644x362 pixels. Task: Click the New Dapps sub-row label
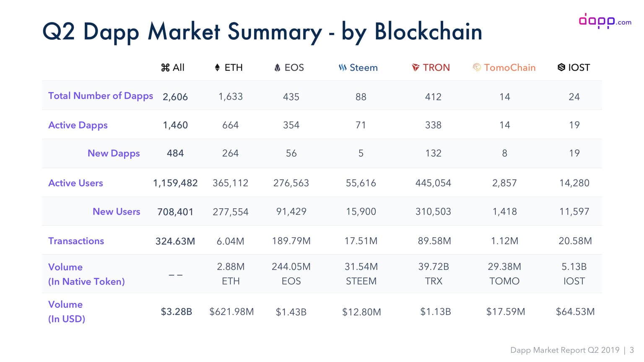[x=114, y=153]
